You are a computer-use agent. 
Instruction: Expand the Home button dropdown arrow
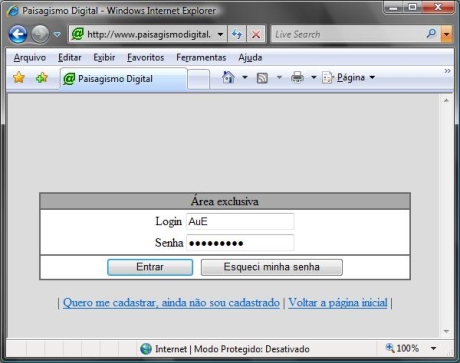click(x=245, y=77)
